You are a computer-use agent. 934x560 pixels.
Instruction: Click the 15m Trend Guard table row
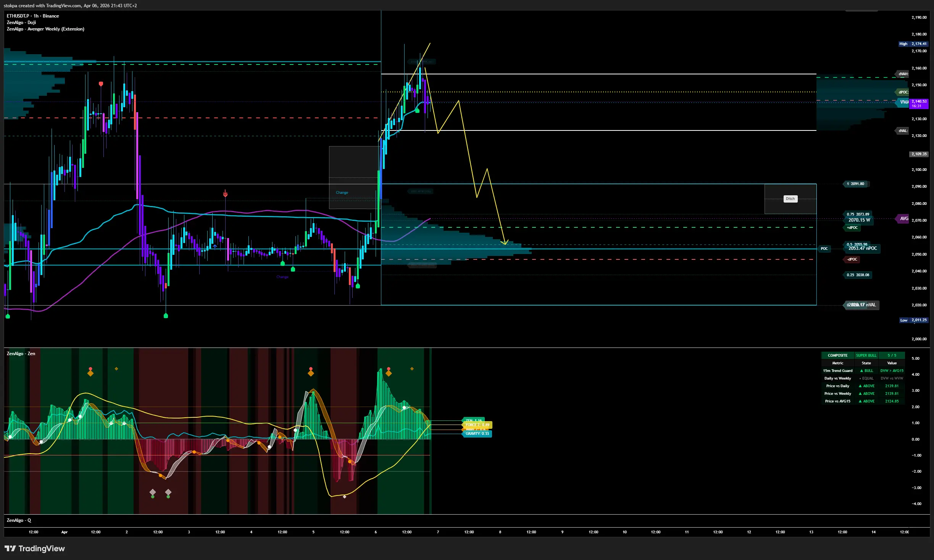click(x=837, y=371)
